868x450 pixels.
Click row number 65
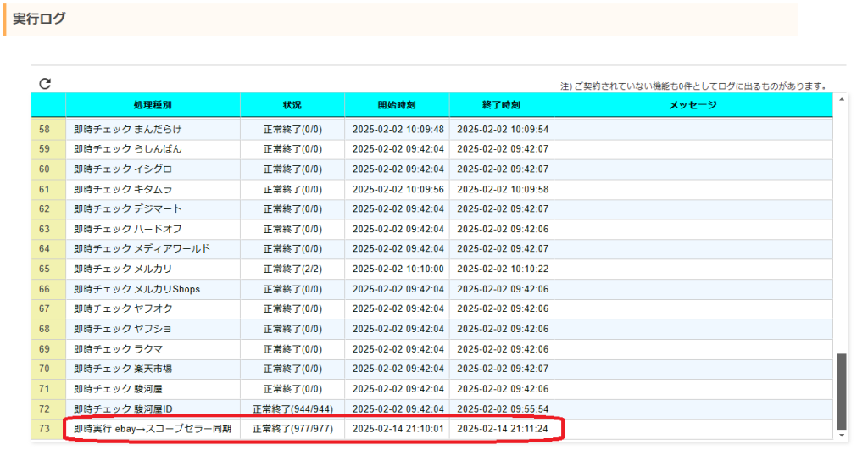tap(44, 269)
